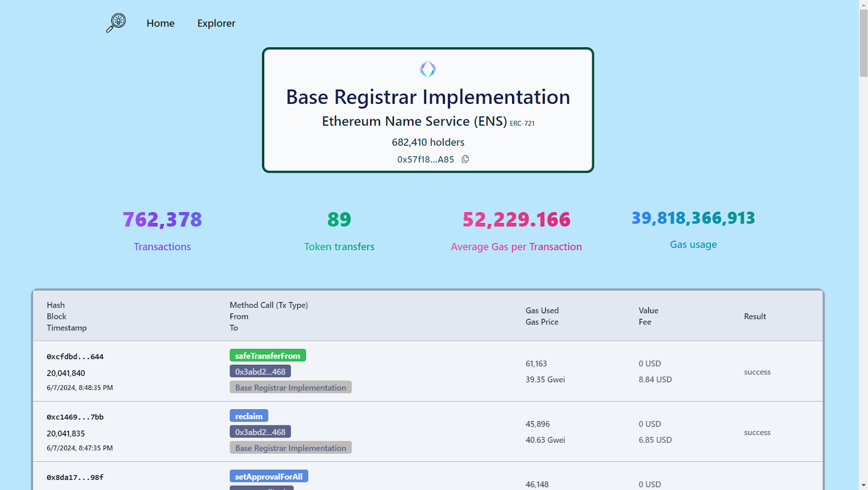Click the magnifier logo icon

coord(116,23)
